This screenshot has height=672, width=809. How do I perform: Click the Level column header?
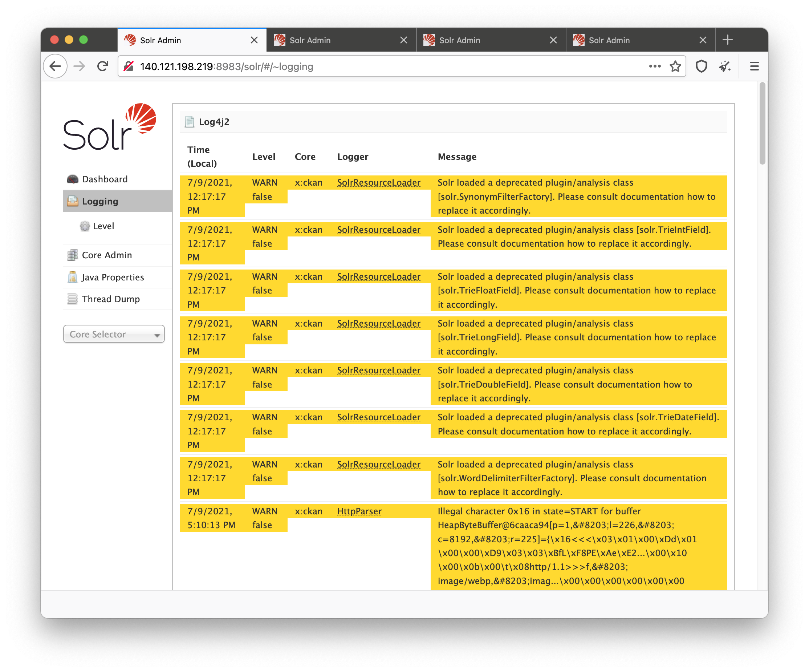264,157
